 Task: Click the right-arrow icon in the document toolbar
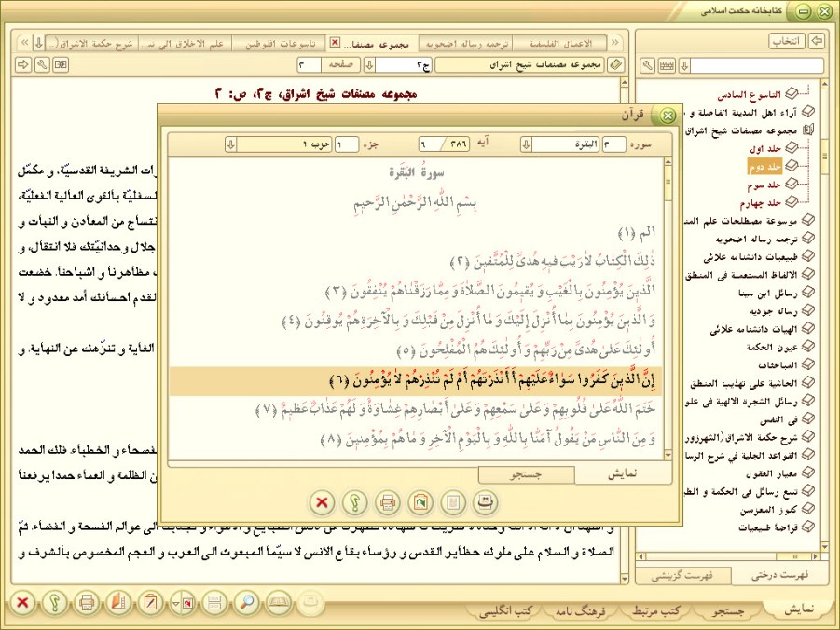tap(23, 65)
